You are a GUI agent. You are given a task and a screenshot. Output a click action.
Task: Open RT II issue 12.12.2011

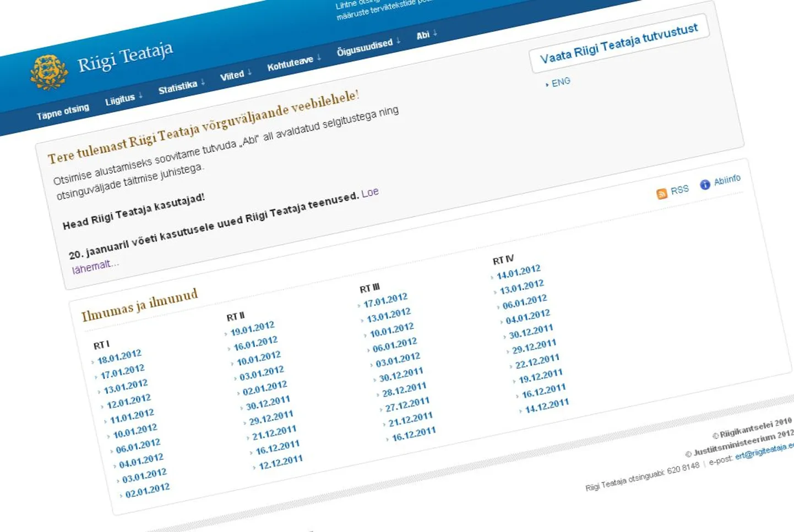pyautogui.click(x=281, y=462)
